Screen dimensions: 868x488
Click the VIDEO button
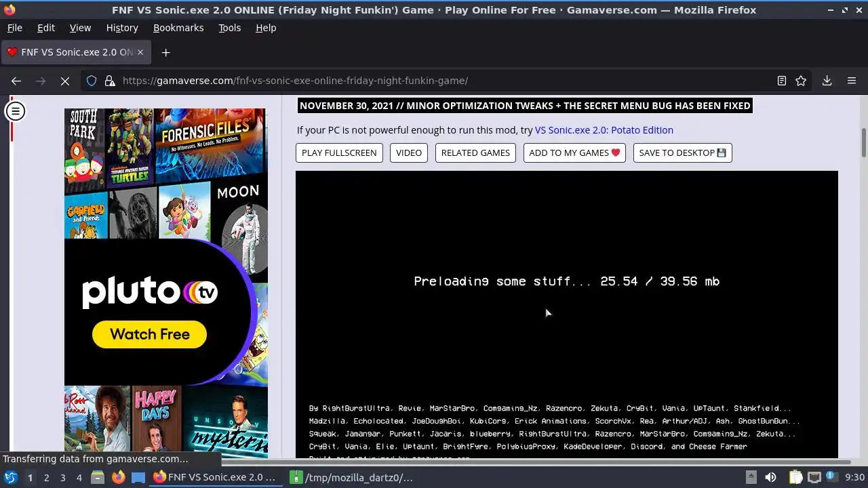409,152
